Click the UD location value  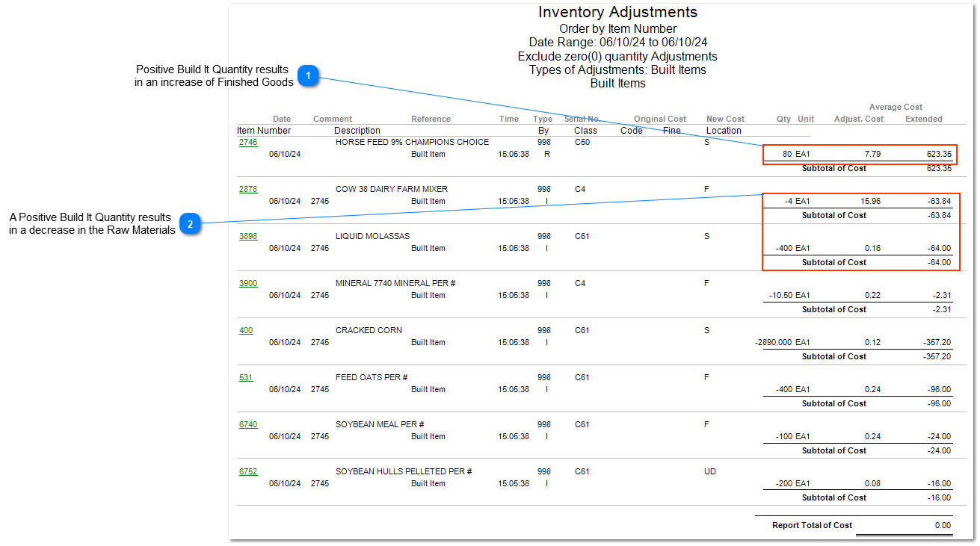click(710, 471)
